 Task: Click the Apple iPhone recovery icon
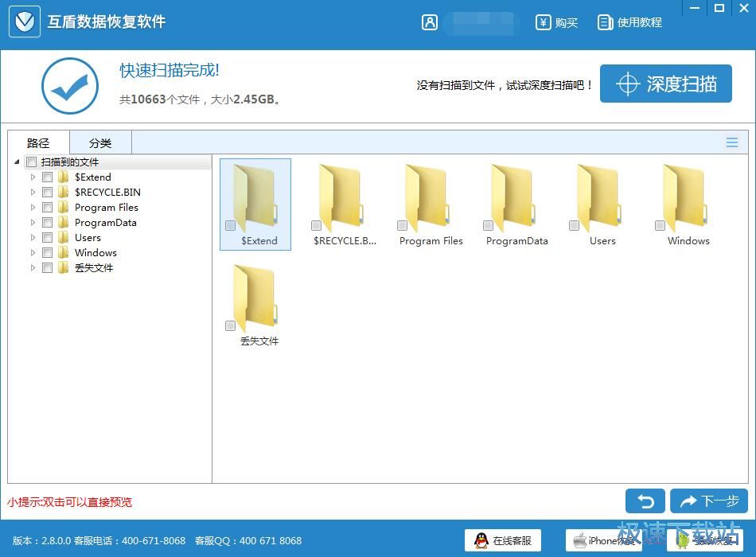pos(579,540)
